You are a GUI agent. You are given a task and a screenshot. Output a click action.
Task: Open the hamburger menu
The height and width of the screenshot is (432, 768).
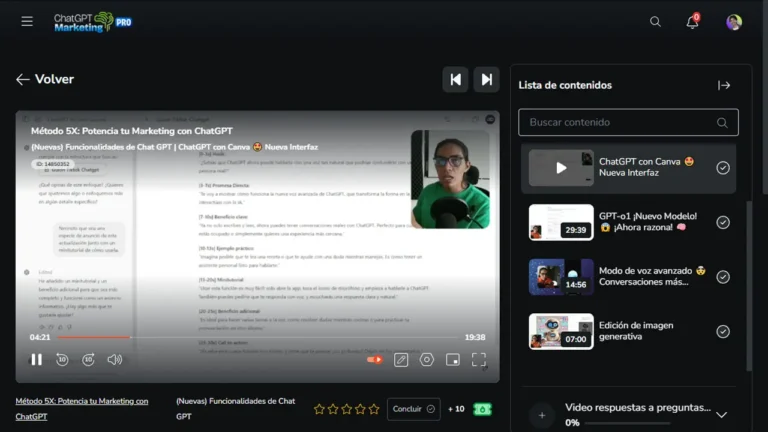(27, 21)
